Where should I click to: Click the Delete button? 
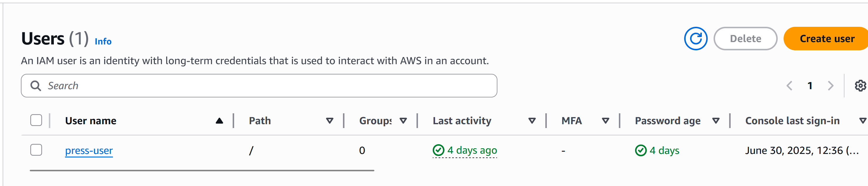click(x=745, y=39)
